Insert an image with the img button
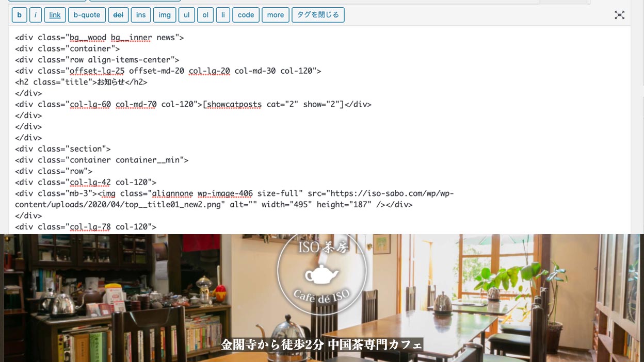Screen dimensions: 644x362 164,15
